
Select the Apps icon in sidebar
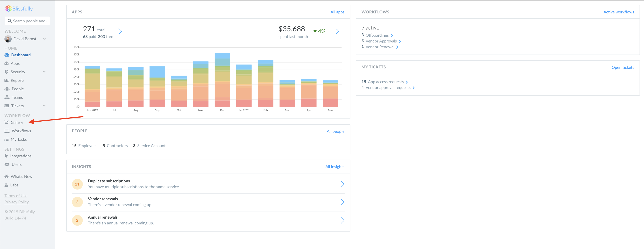pyautogui.click(x=6, y=63)
